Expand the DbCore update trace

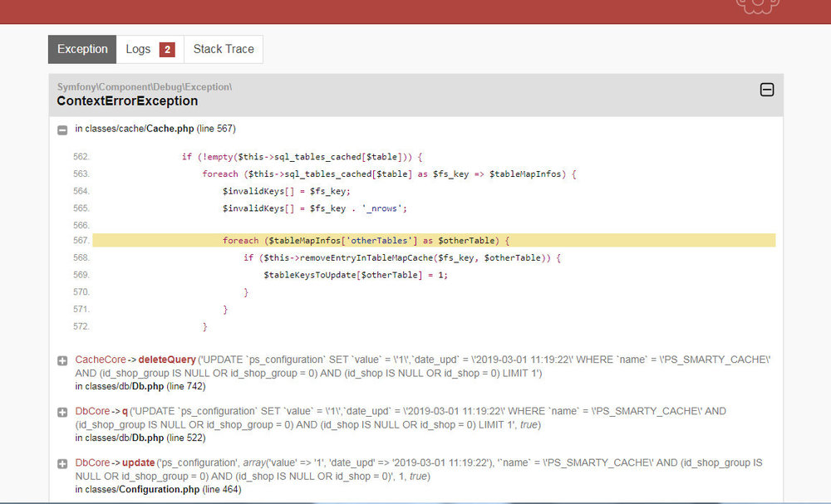coord(62,464)
